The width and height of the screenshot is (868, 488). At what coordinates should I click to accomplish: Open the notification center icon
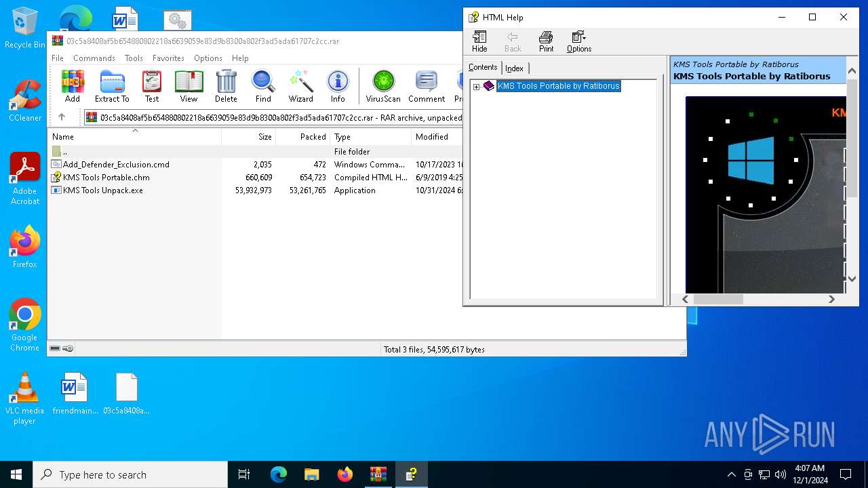pyautogui.click(x=846, y=474)
